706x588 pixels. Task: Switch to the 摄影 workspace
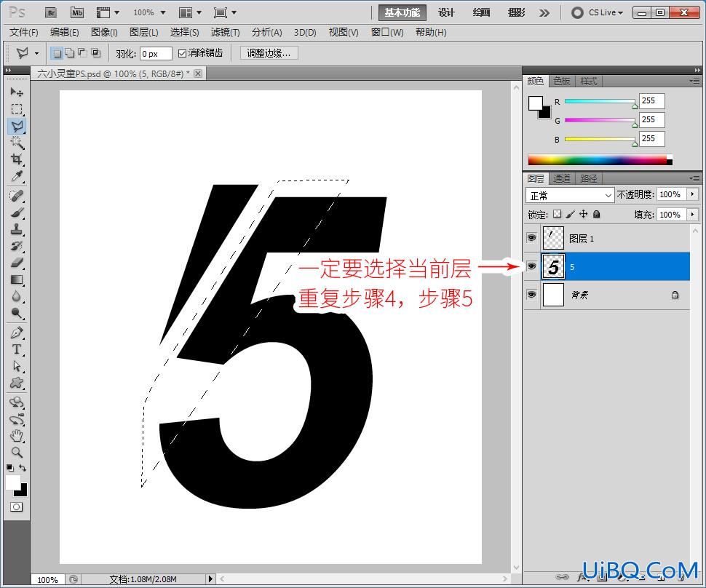[x=517, y=12]
